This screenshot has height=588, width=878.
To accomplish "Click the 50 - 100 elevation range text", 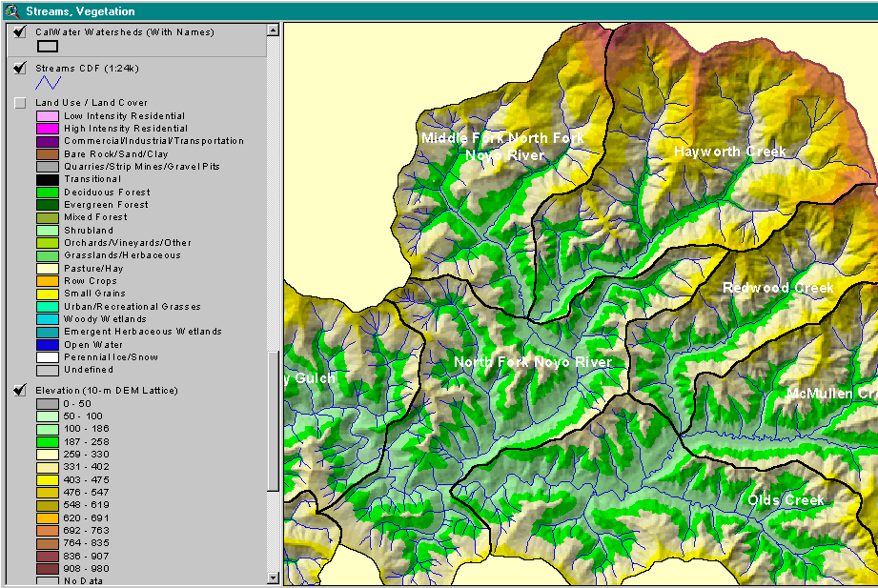I will (83, 416).
